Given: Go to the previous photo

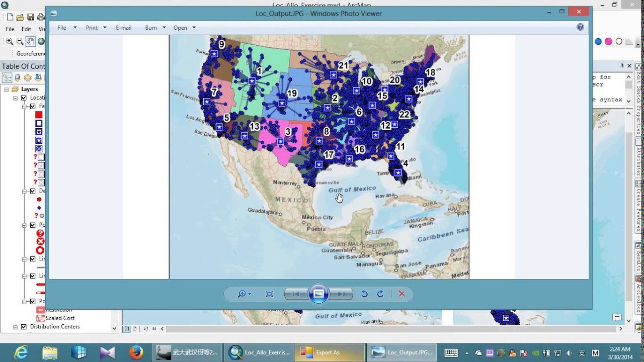Looking at the screenshot, I should pyautogui.click(x=296, y=294).
